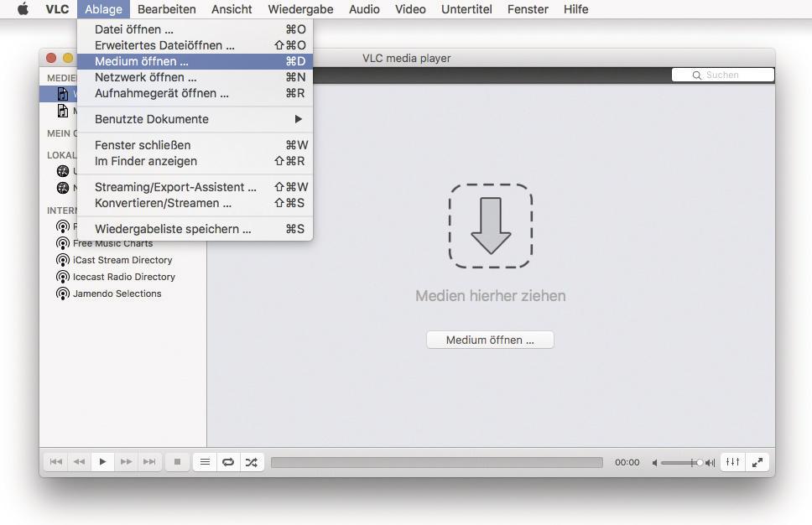This screenshot has height=525, width=812.
Task: Open the Ansicht menu
Action: (232, 8)
